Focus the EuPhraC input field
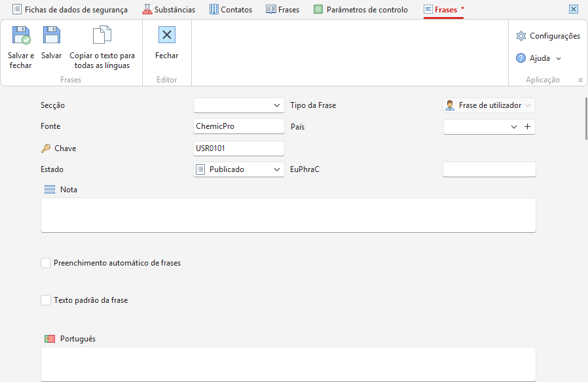The width and height of the screenshot is (588, 382). coord(489,169)
